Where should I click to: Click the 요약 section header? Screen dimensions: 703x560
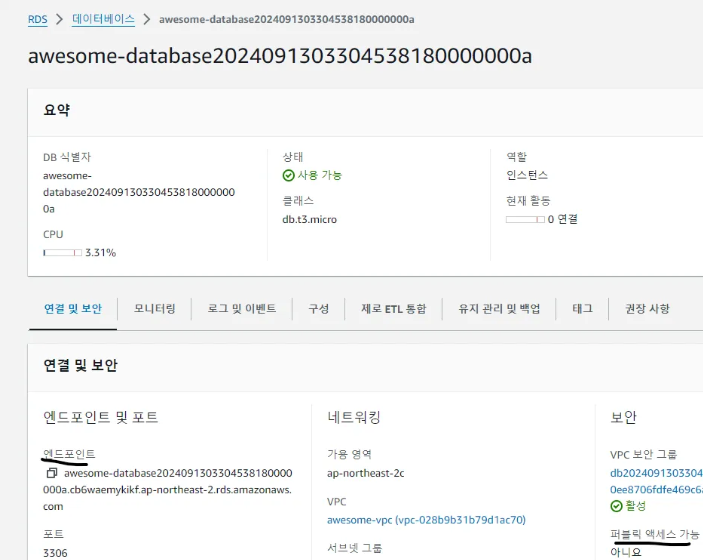57,110
